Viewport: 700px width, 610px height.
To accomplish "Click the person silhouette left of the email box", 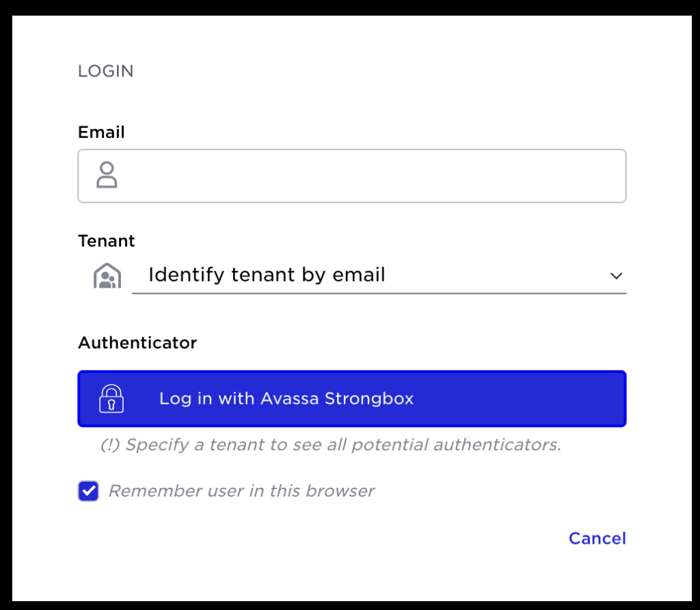I will 106,176.
